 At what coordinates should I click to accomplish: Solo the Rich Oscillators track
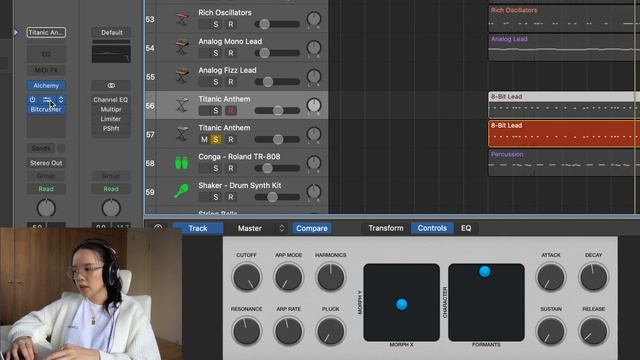pyautogui.click(x=216, y=24)
